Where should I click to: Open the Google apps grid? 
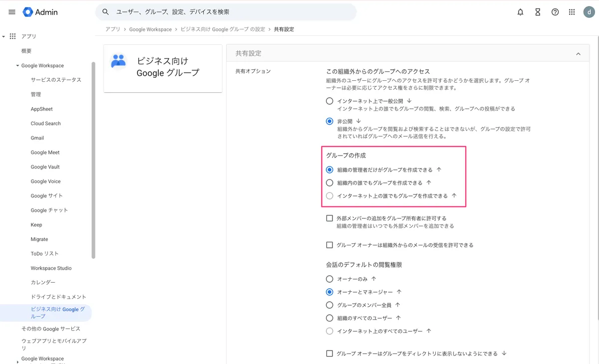572,12
